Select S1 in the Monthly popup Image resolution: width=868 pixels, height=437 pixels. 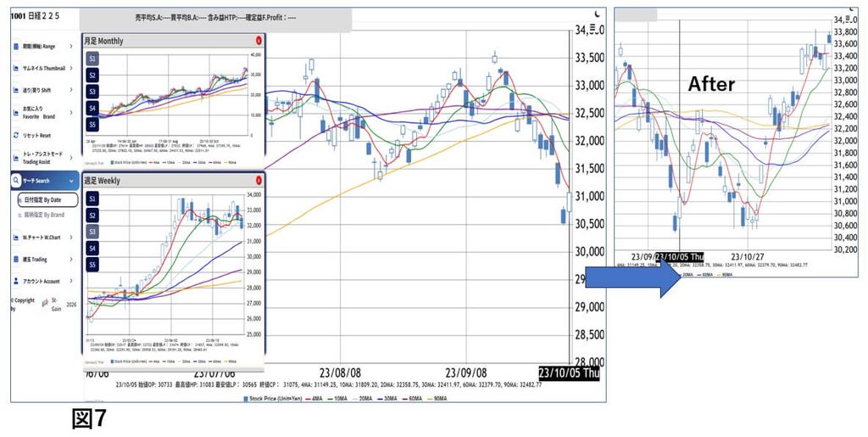92,59
